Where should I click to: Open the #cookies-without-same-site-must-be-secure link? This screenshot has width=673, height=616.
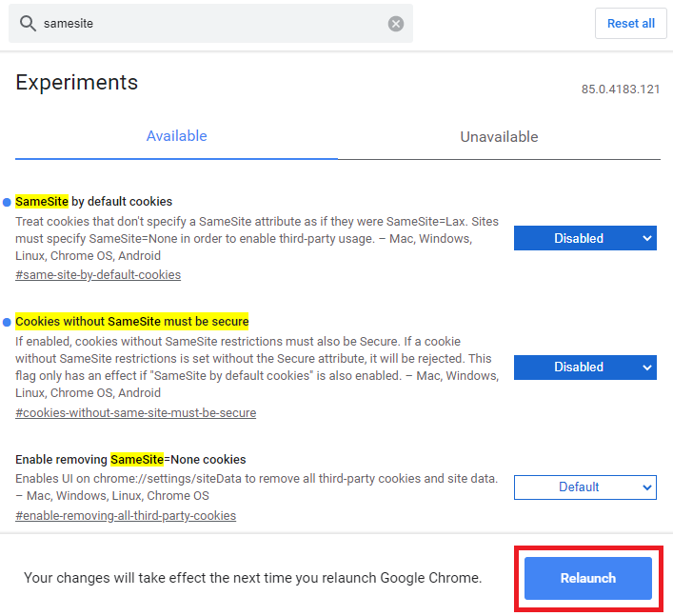pyautogui.click(x=135, y=413)
